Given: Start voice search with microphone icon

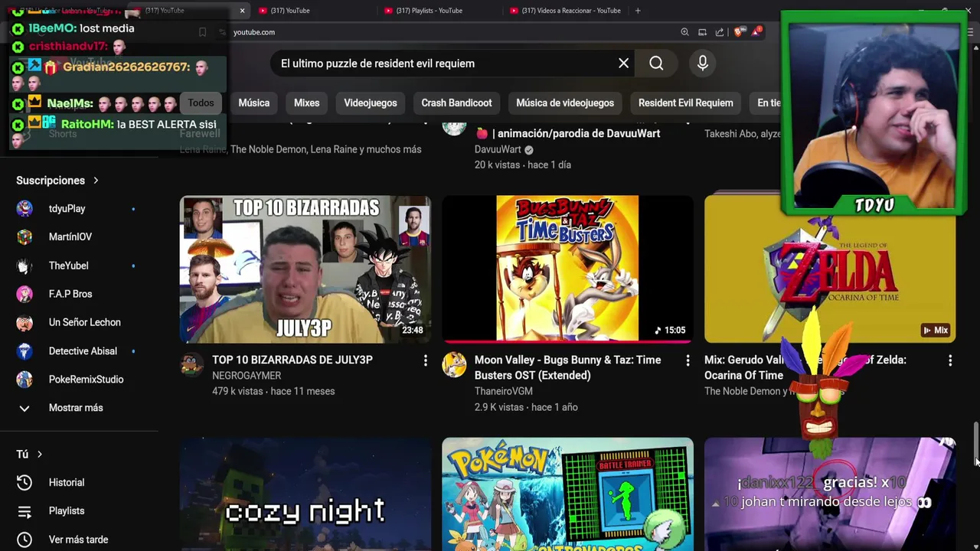Looking at the screenshot, I should click(702, 64).
